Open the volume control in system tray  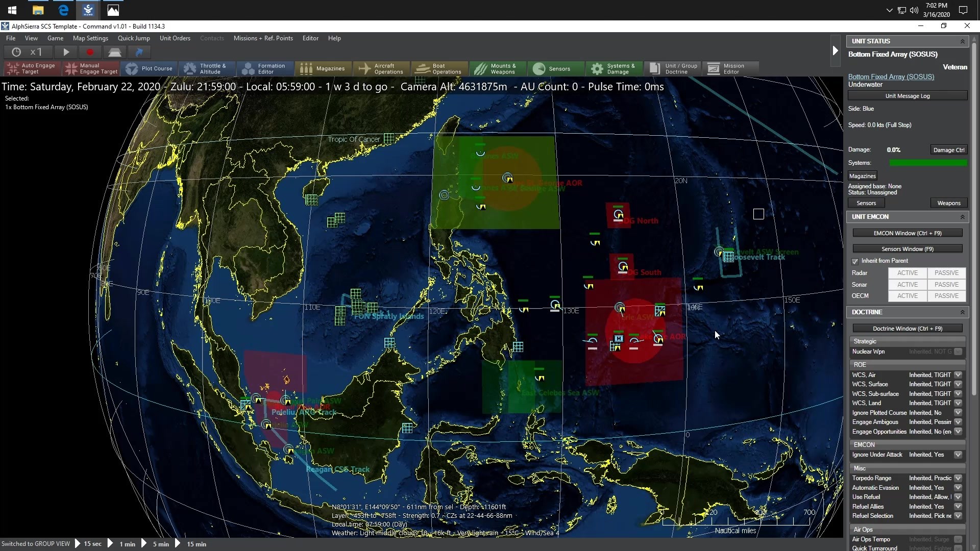point(914,10)
